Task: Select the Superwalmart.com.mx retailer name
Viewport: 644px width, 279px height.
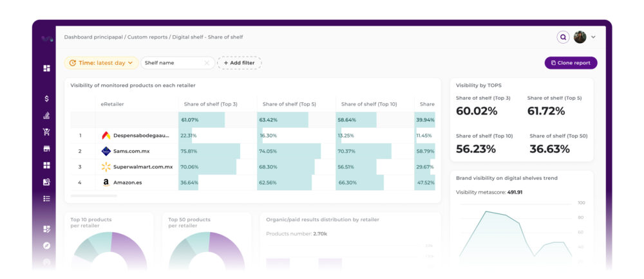Action: coord(143,166)
